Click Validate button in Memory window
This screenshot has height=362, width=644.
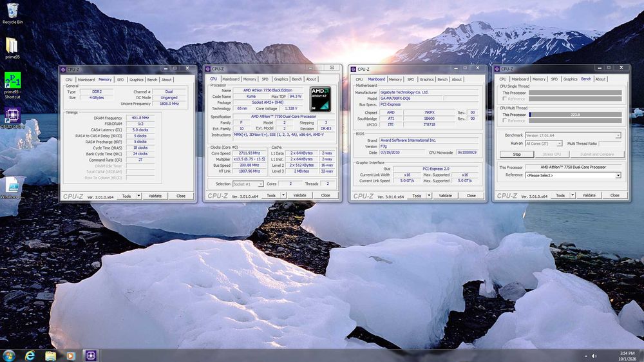pos(155,196)
